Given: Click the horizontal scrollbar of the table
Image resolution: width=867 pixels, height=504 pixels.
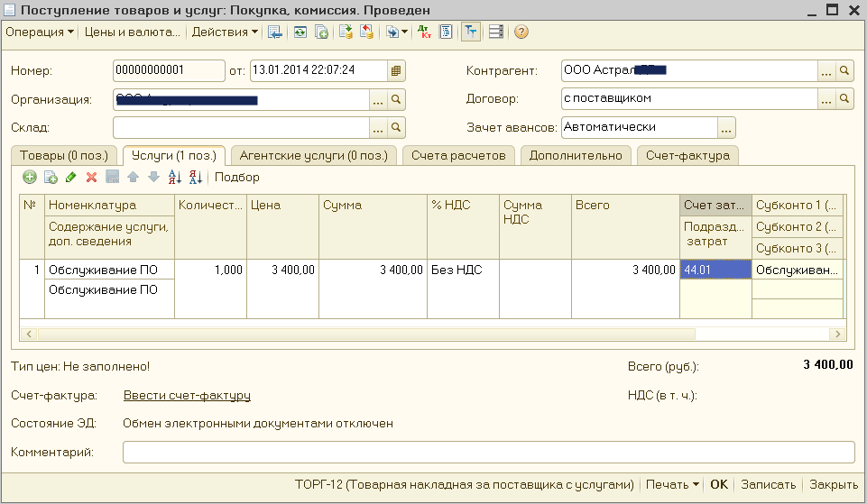Looking at the screenshot, I should tap(361, 334).
